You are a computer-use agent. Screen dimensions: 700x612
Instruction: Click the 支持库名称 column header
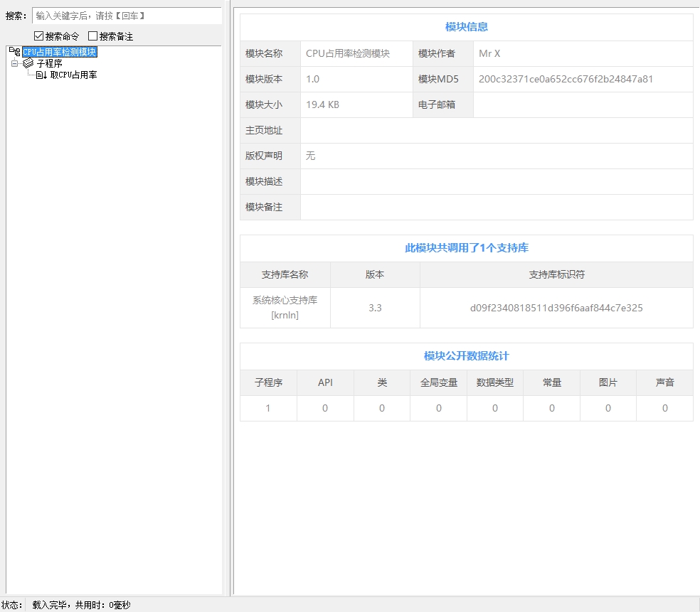pos(285,274)
